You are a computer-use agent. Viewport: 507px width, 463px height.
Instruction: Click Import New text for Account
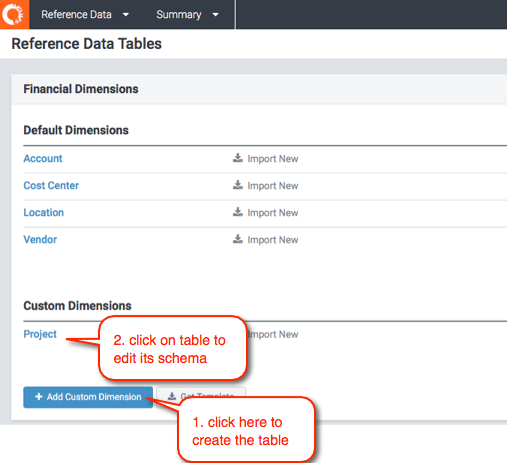[273, 159]
